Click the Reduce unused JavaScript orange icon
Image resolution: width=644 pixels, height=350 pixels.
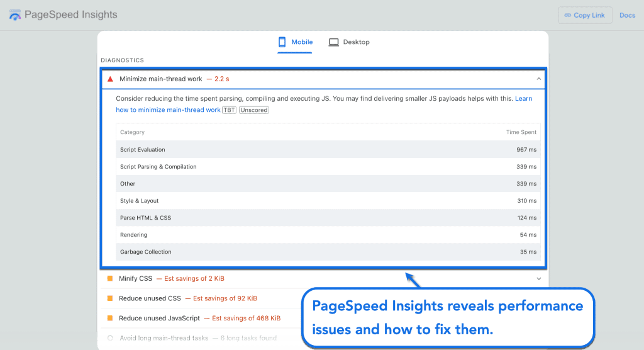[109, 318]
